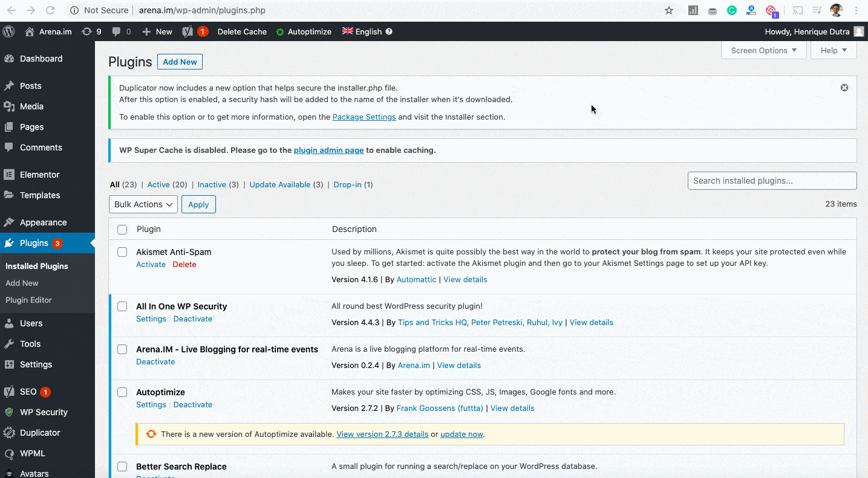Reload the page in browser
The height and width of the screenshot is (478, 868).
click(50, 10)
